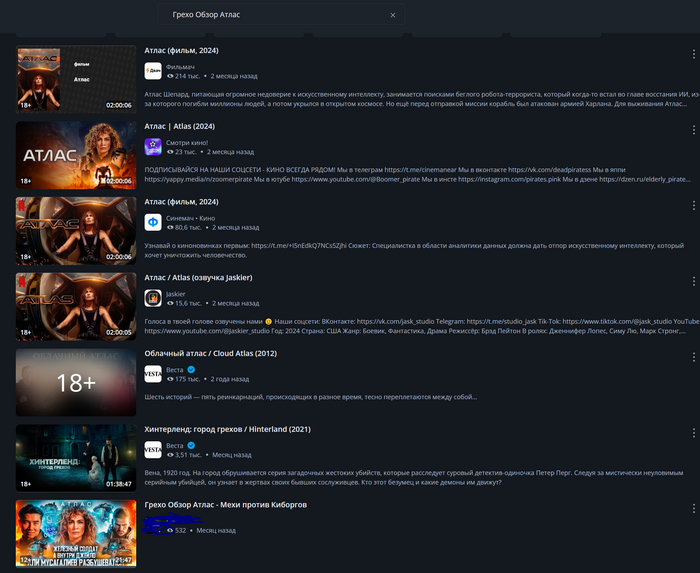Open options menu for first "Атлас (фильм, 2024)" by Фильмач

click(x=693, y=54)
